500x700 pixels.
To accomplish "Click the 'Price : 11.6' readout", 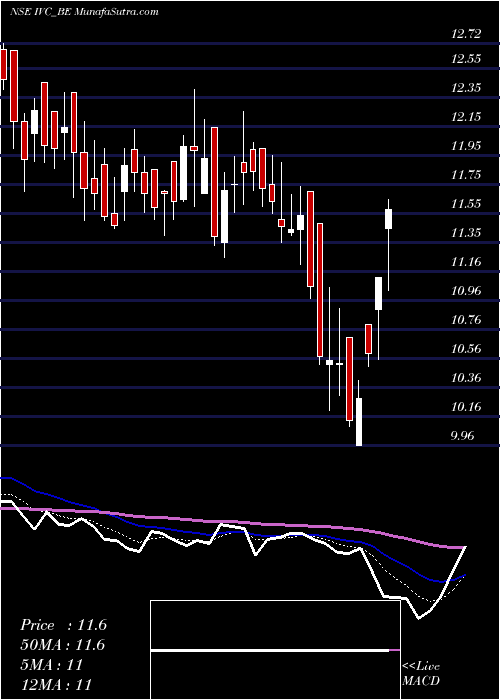I will [63, 625].
